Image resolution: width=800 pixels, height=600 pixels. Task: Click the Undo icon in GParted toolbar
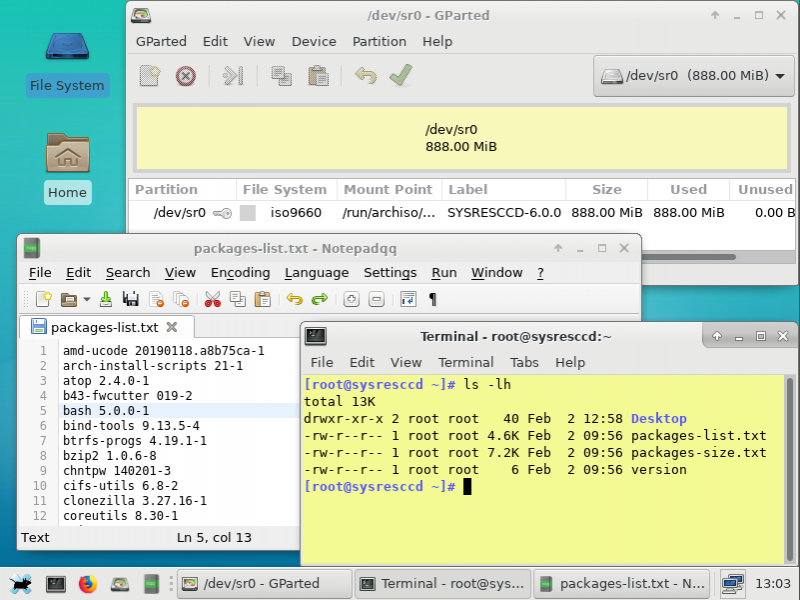click(x=367, y=76)
